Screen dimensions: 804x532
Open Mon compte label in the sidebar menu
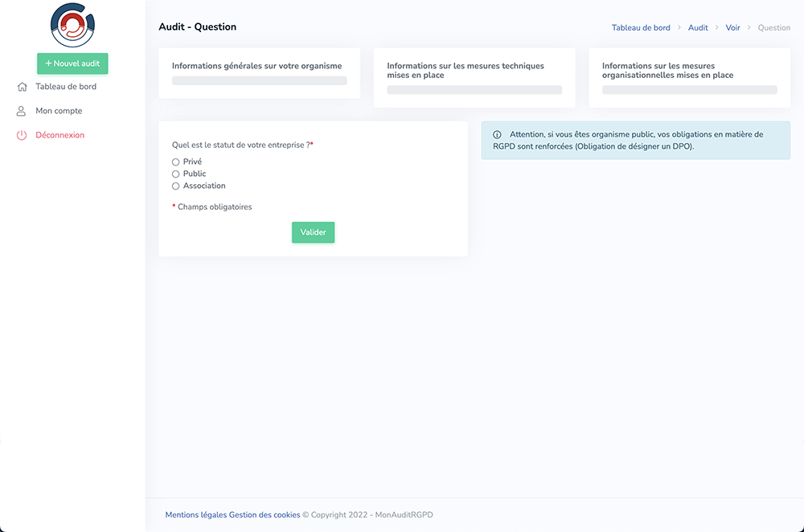[x=59, y=111]
